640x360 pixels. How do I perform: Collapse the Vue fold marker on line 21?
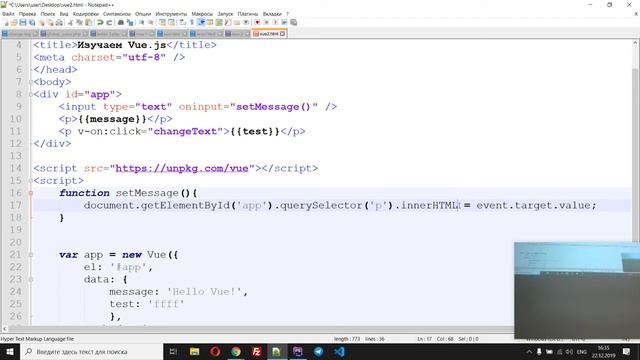tap(31, 255)
